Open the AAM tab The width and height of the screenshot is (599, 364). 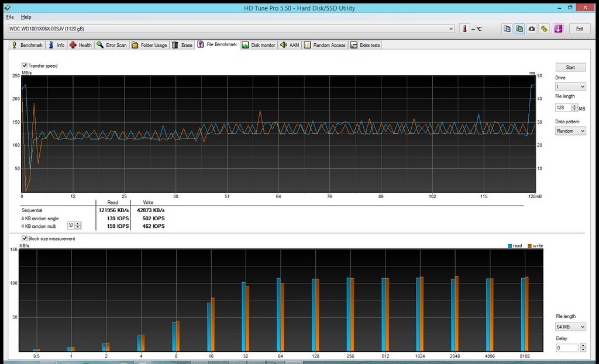290,45
